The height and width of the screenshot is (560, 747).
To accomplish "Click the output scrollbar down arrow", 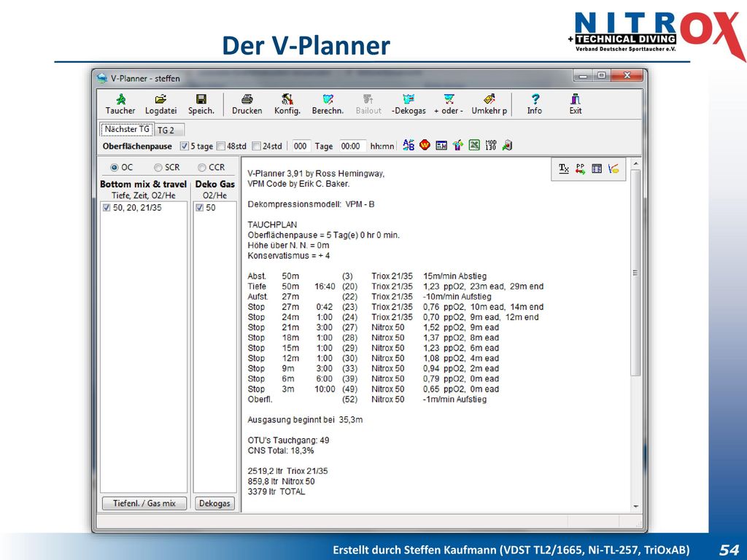I will [x=636, y=507].
